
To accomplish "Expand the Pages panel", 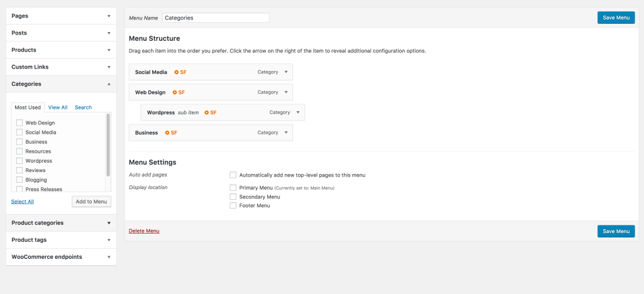I will coord(61,16).
